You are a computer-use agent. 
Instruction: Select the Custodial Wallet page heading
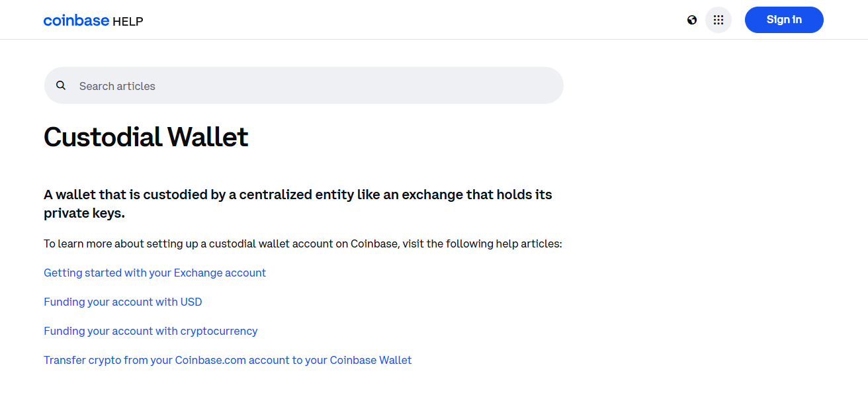tap(146, 137)
